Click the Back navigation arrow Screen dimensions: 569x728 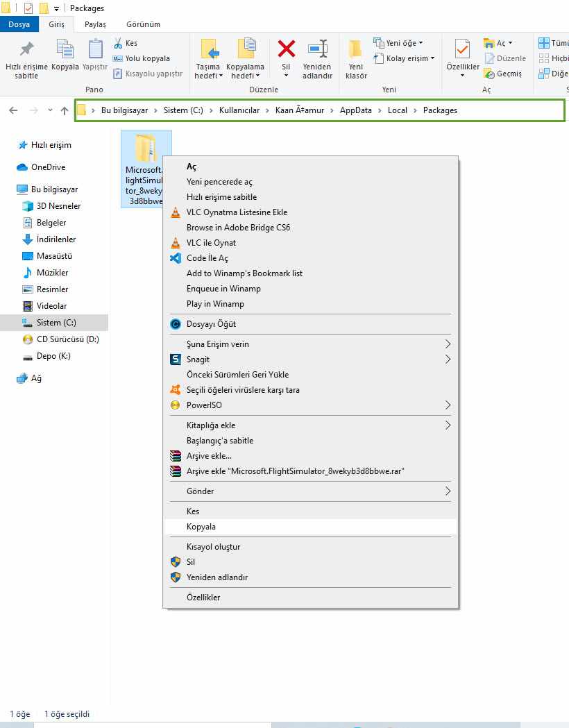tap(13, 110)
